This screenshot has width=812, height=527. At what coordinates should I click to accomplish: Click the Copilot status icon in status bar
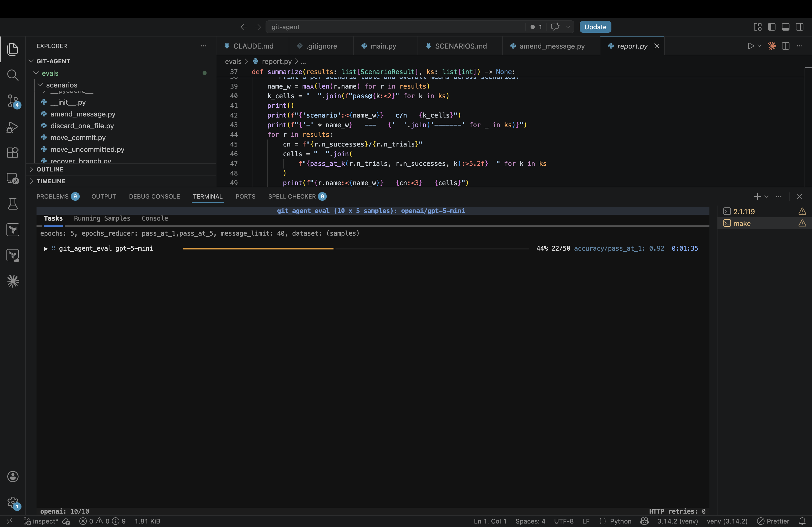644,521
